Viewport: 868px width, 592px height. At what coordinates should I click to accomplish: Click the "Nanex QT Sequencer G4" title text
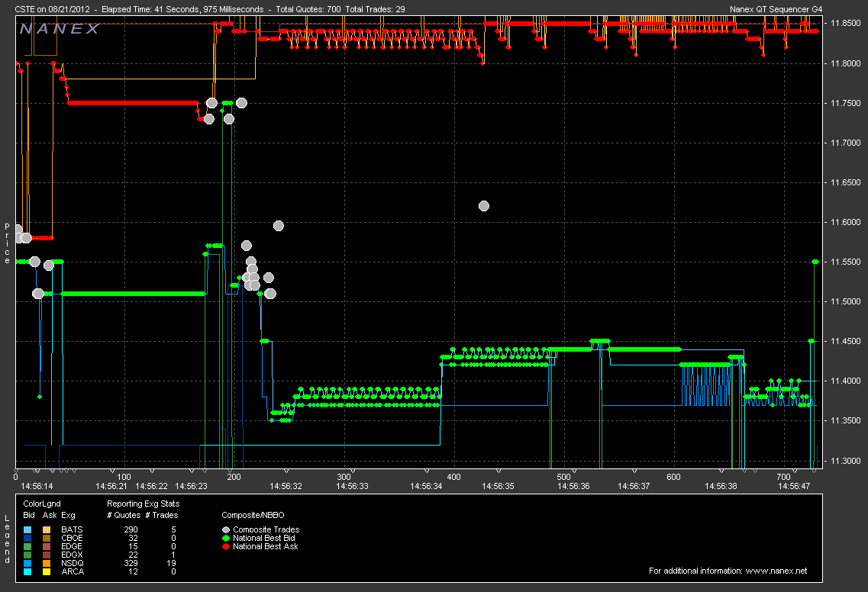pos(776,9)
